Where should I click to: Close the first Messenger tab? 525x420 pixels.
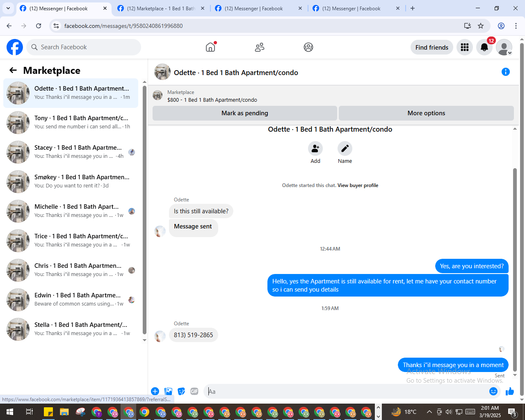(105, 8)
